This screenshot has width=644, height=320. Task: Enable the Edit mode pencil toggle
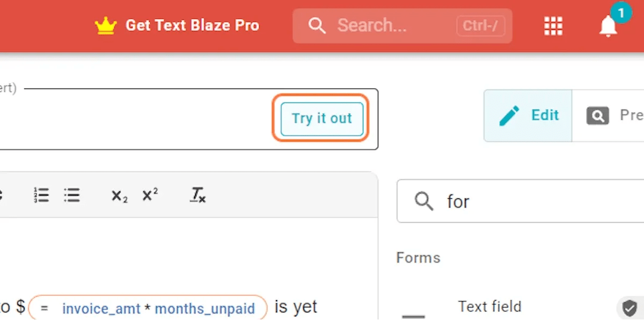(x=509, y=115)
